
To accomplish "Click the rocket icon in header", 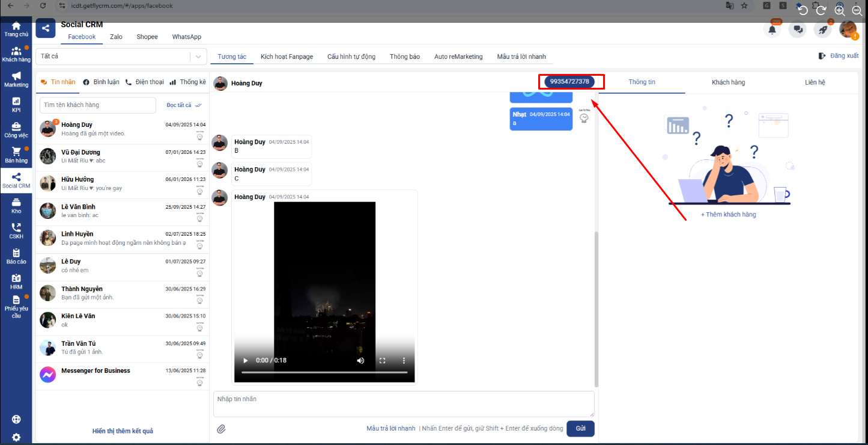I will point(822,29).
